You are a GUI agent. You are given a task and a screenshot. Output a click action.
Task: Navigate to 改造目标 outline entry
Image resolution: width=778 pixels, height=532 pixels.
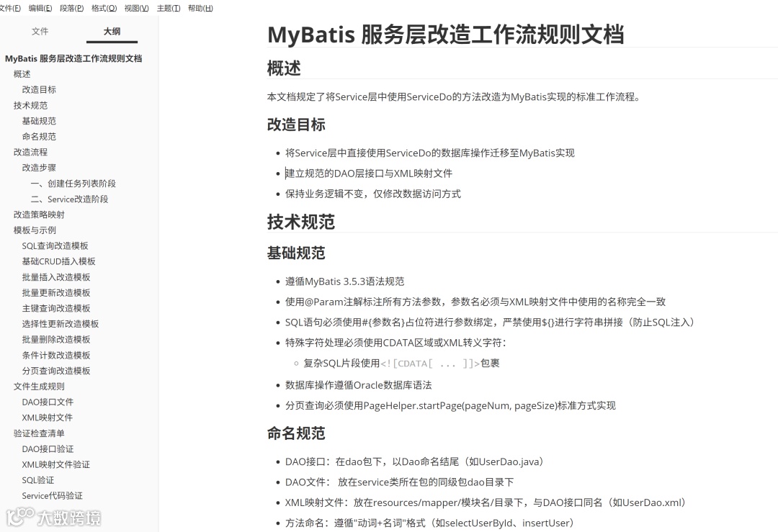point(39,90)
